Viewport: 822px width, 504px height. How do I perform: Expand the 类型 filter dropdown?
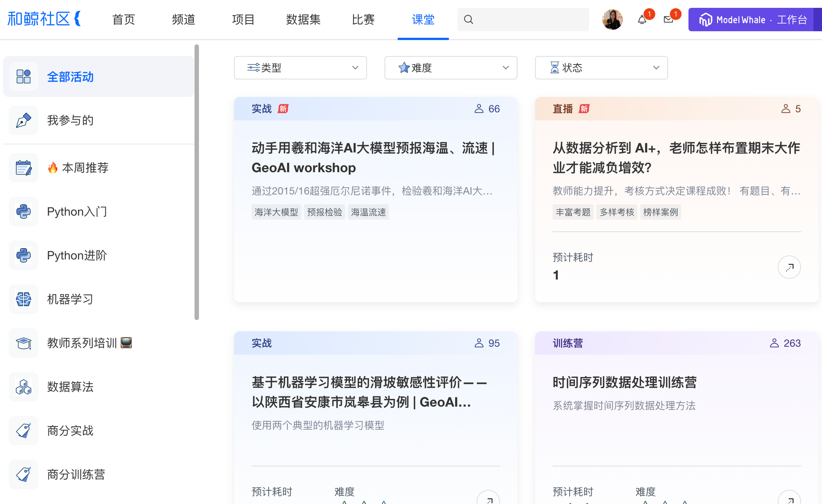pyautogui.click(x=300, y=68)
